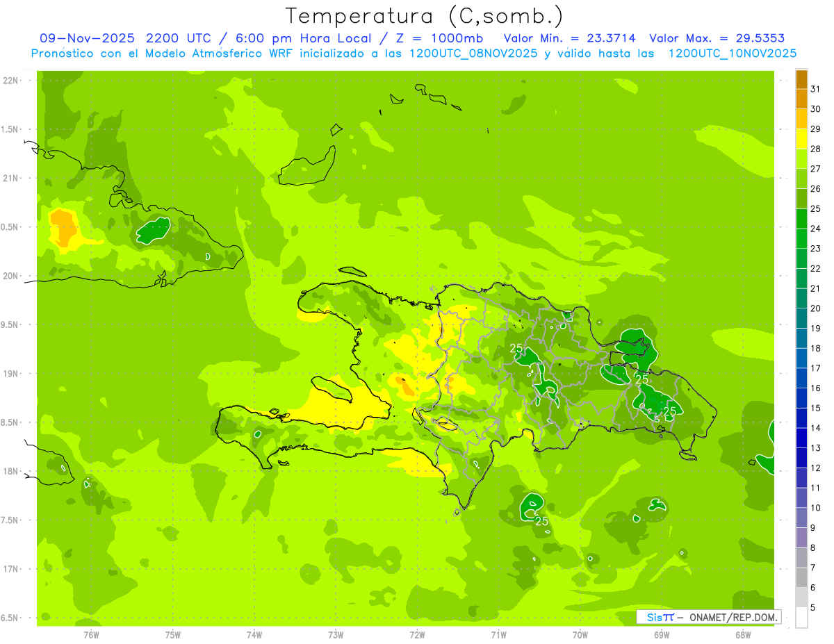
Task: Click the colorbar label "31"
Action: click(815, 89)
